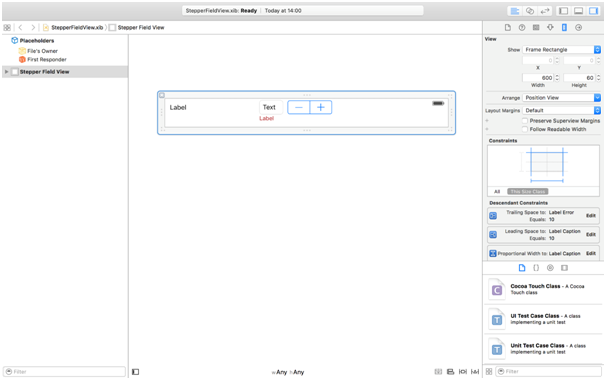Image resolution: width=606 pixels, height=380 pixels.
Task: Show the Identity inspector
Action: click(536, 27)
